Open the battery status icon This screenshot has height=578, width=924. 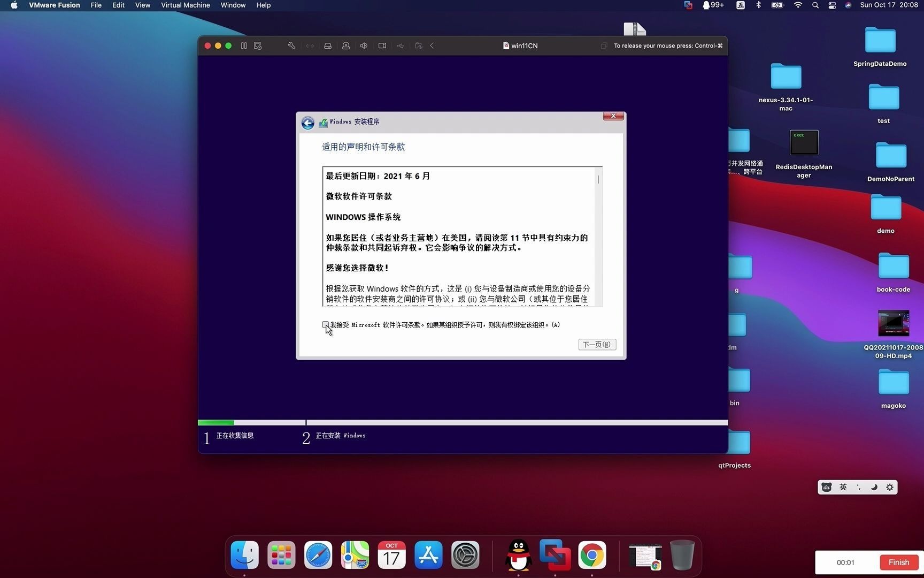click(x=777, y=5)
